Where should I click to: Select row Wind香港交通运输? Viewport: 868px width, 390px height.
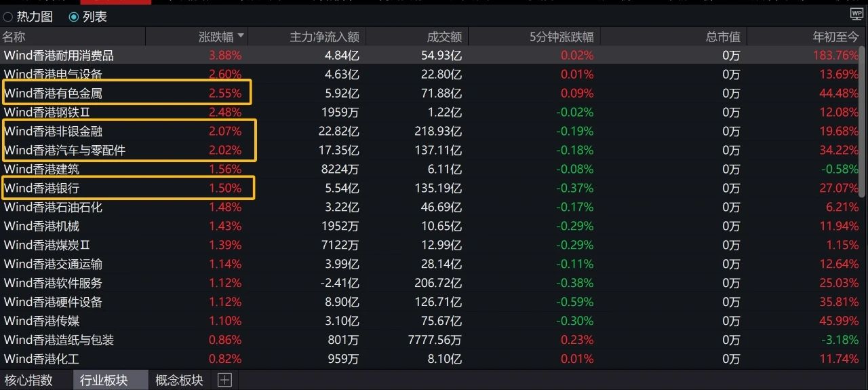430,265
